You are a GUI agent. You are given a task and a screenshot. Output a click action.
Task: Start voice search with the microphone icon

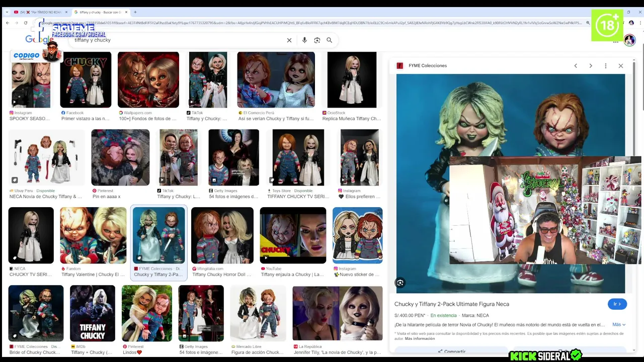click(304, 40)
